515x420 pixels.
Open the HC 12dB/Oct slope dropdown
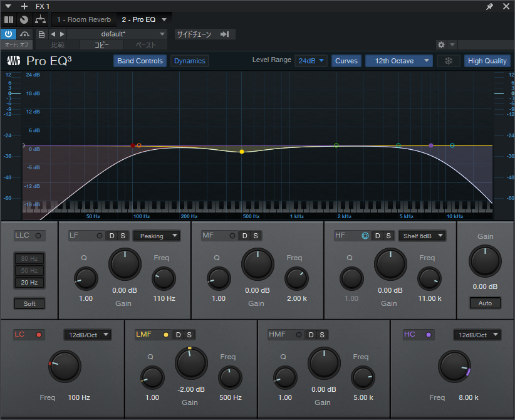click(477, 335)
